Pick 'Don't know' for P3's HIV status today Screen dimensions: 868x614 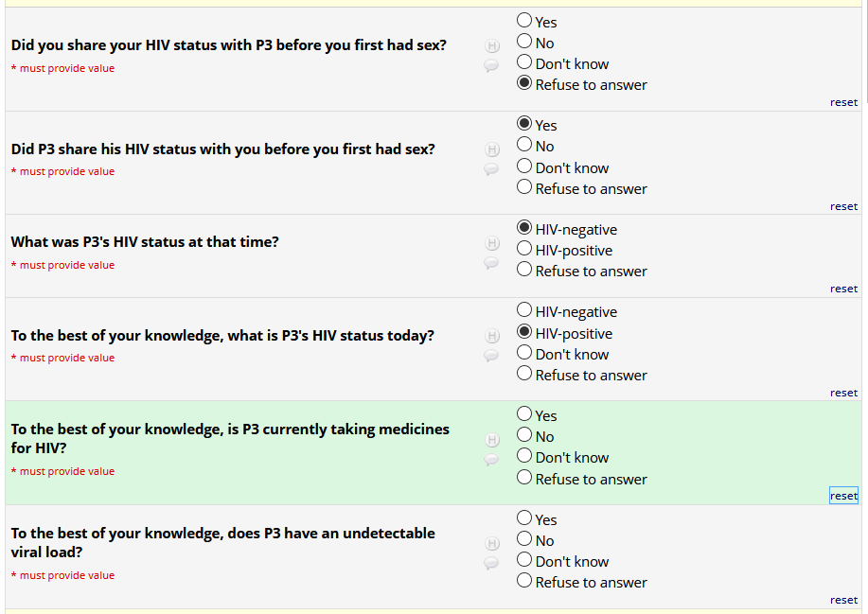click(524, 353)
